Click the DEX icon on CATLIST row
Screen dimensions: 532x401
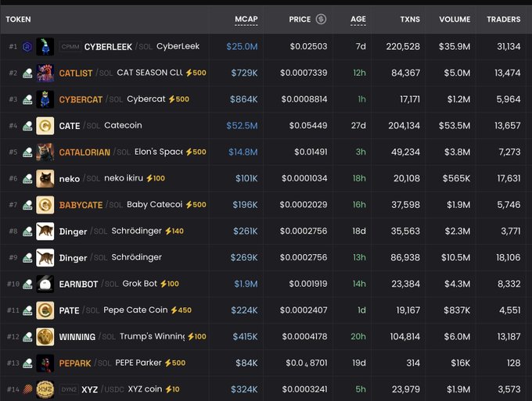pos(27,73)
